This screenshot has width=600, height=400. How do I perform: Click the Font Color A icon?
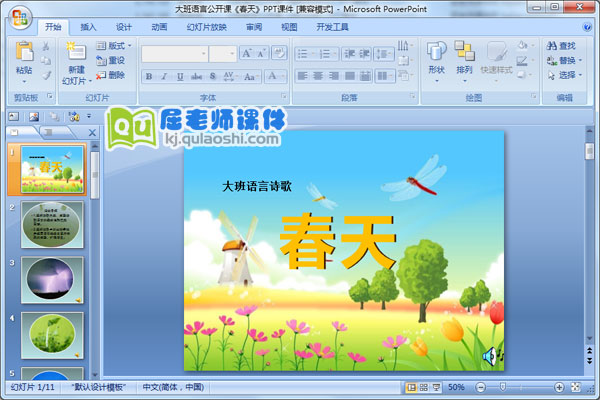point(272,76)
